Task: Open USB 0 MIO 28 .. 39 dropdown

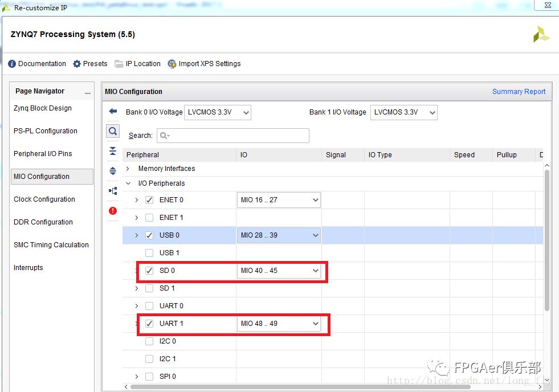Action: pyautogui.click(x=279, y=235)
